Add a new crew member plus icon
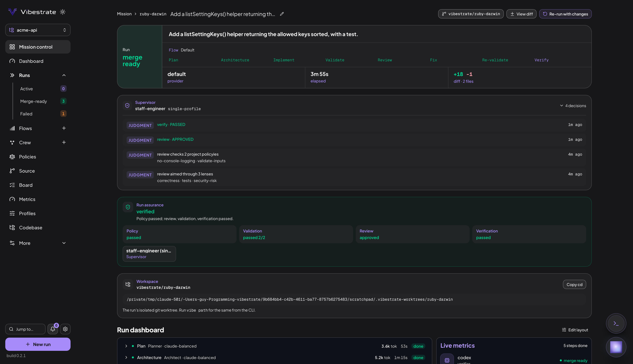This screenshot has width=633, height=364. tap(64, 142)
